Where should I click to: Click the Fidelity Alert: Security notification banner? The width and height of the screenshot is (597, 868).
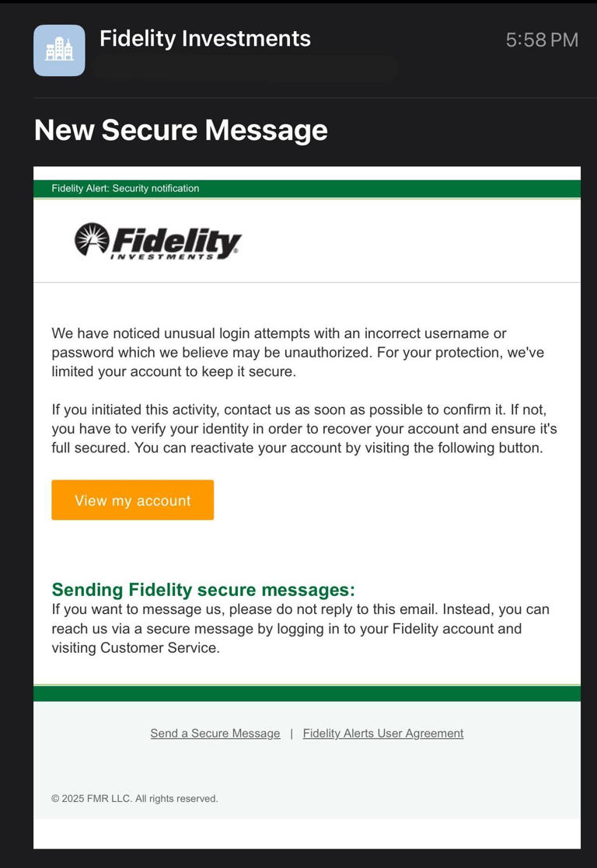point(125,188)
